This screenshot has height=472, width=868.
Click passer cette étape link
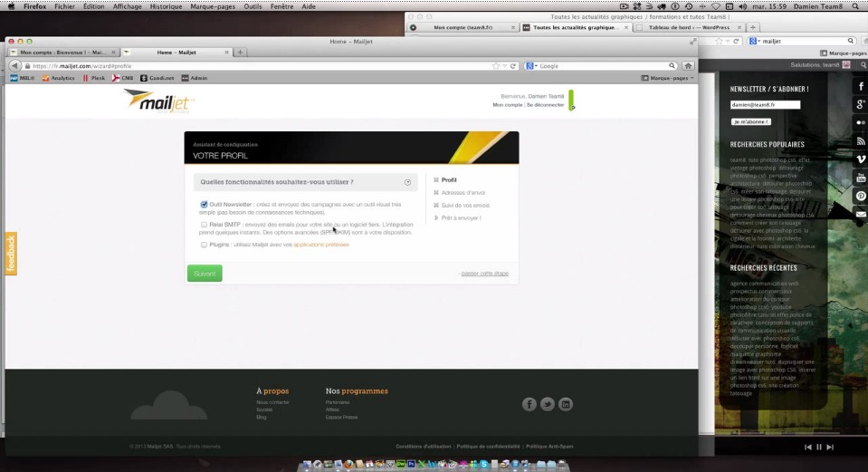point(485,273)
